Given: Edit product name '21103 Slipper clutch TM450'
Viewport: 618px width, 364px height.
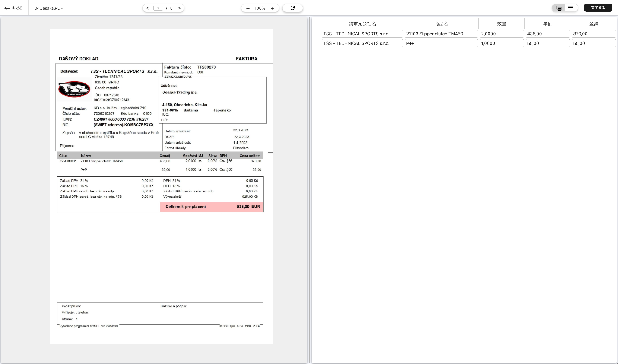Looking at the screenshot, I should [441, 34].
